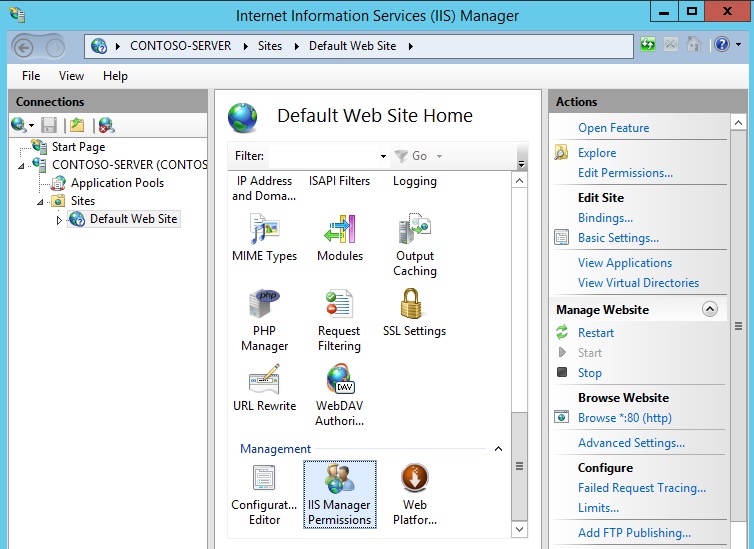Open the URL Rewrite feature
754x549 pixels.
[x=264, y=380]
